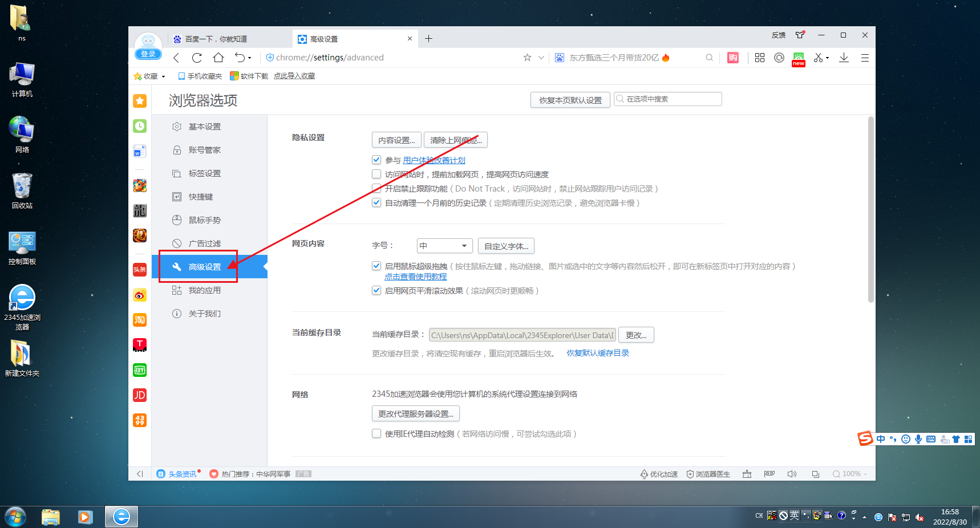
Task: Open the skin shirt icon in the title bar
Action: (800, 35)
